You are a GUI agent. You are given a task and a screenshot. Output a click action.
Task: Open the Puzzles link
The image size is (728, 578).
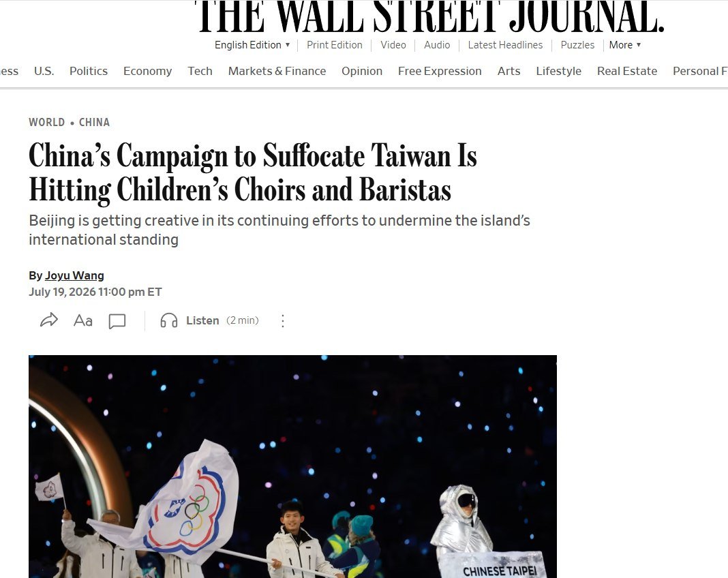click(577, 44)
